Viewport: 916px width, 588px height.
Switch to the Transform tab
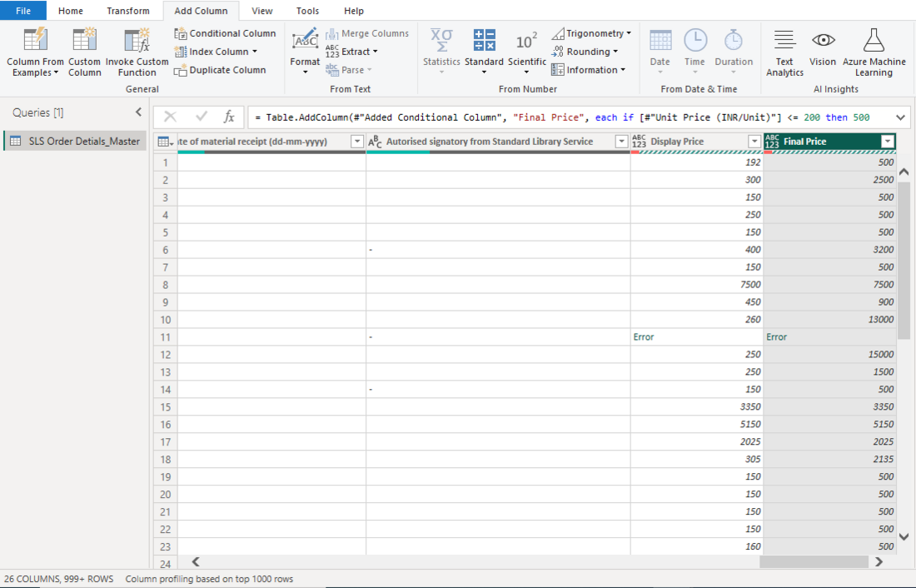tap(127, 10)
